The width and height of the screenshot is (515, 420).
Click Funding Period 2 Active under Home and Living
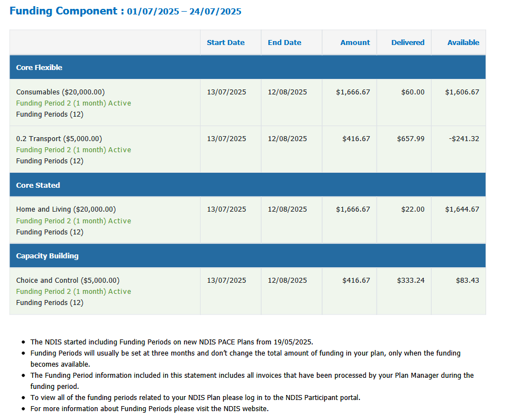[73, 221]
